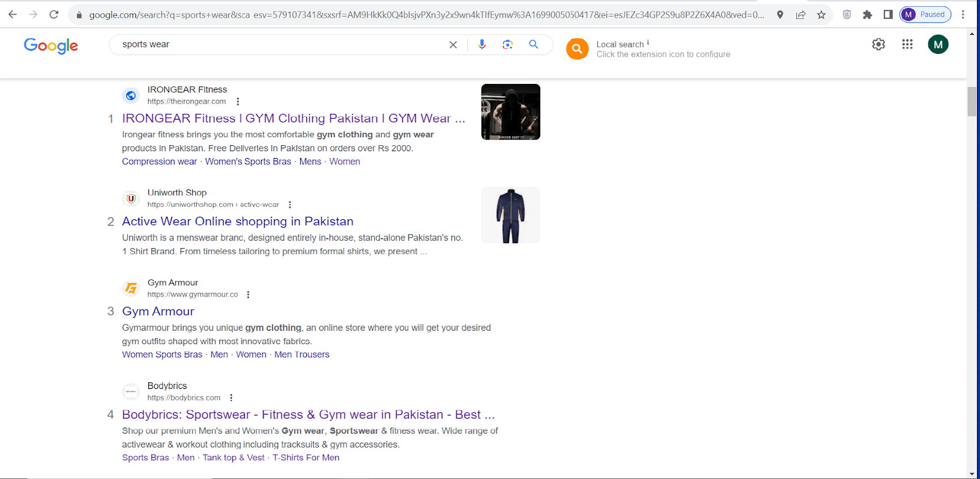Open the Gym Armour result title
This screenshot has width=980, height=479.
pyautogui.click(x=158, y=311)
